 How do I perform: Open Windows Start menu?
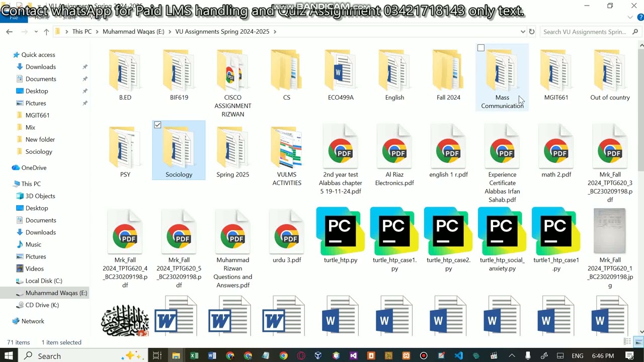[x=9, y=355]
